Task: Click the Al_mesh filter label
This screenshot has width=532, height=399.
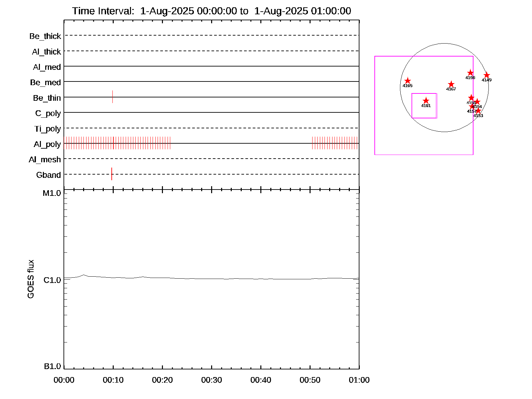Action: [x=45, y=160]
